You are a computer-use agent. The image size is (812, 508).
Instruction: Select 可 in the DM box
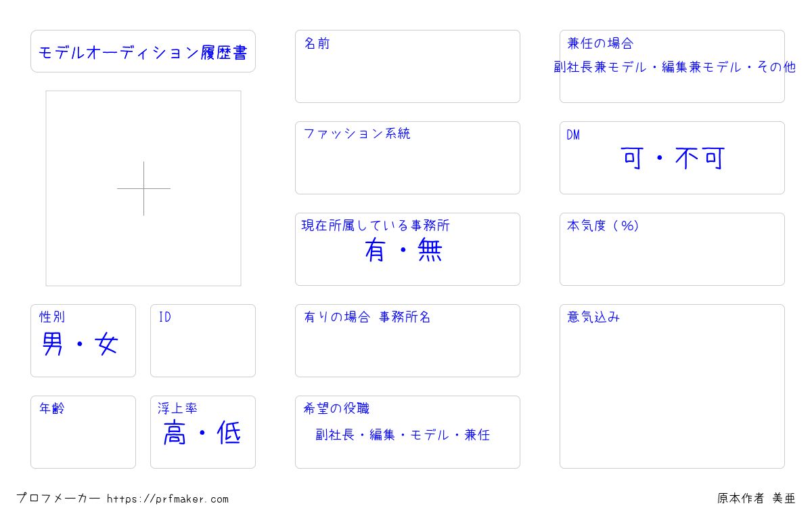coord(632,158)
